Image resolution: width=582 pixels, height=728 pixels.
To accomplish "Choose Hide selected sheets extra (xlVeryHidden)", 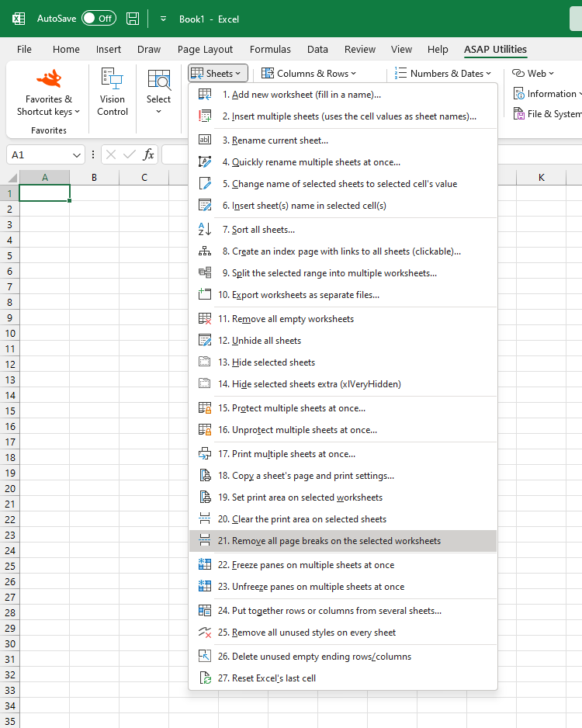I will pos(343,384).
